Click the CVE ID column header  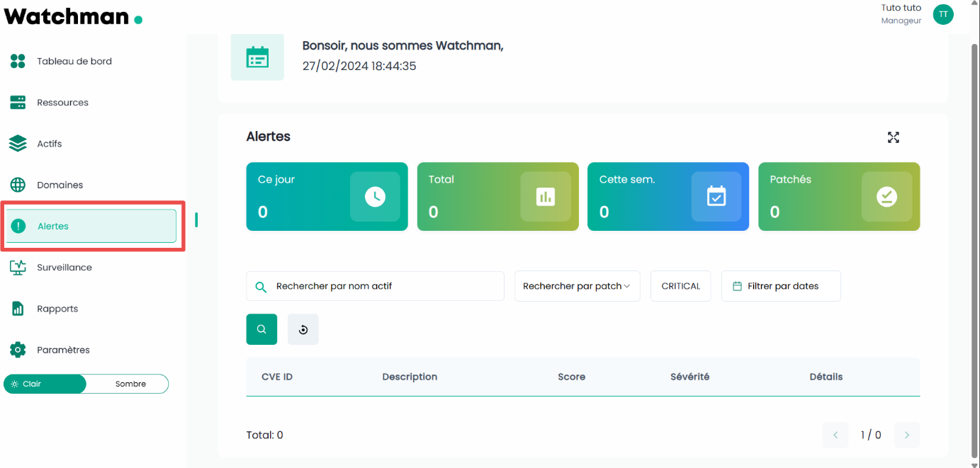[277, 377]
